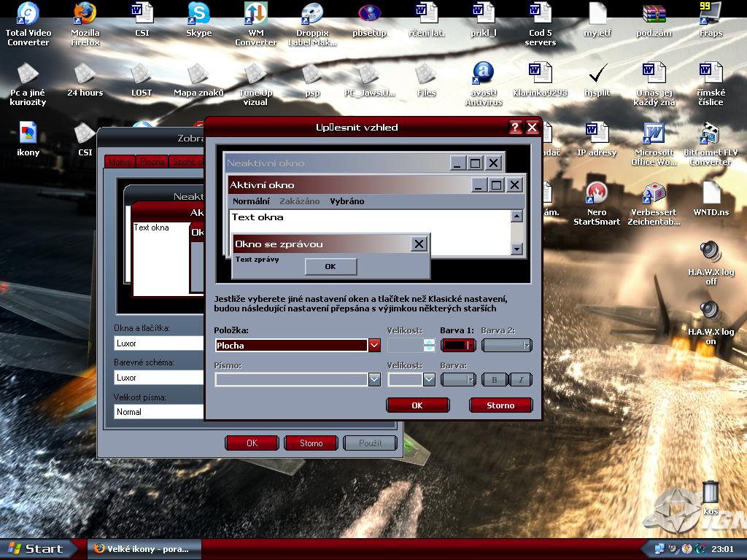Switch to the Plocha tab in display properties
The height and width of the screenshot is (560, 747).
152,162
